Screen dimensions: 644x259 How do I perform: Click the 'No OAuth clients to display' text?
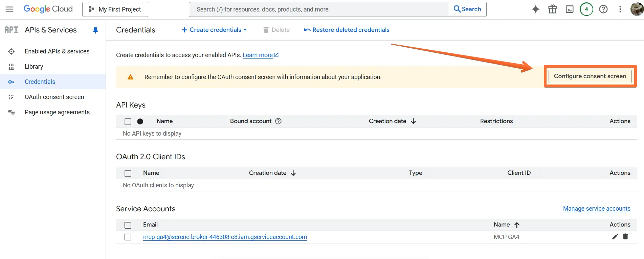158,185
